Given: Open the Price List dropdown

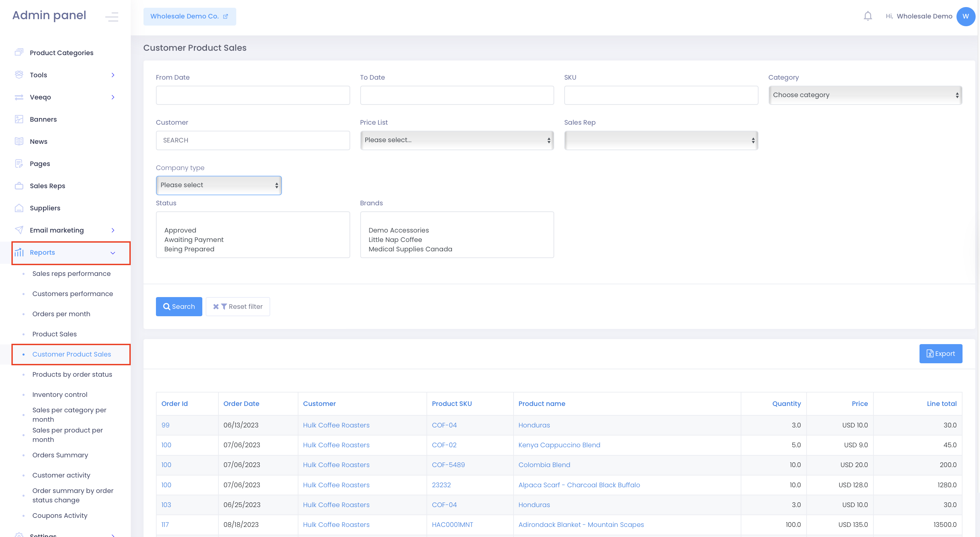Looking at the screenshot, I should pos(456,140).
